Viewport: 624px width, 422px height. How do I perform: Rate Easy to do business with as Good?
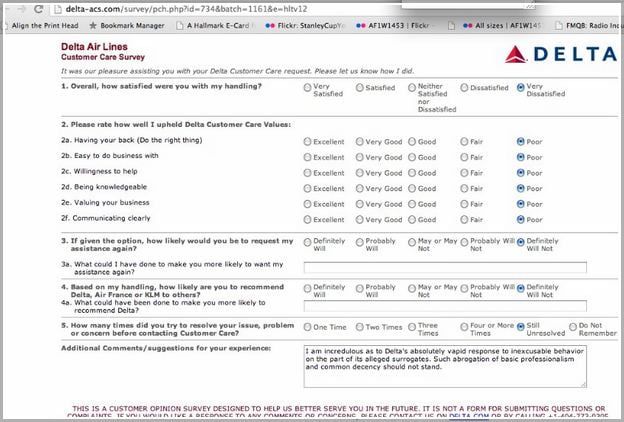click(412, 157)
